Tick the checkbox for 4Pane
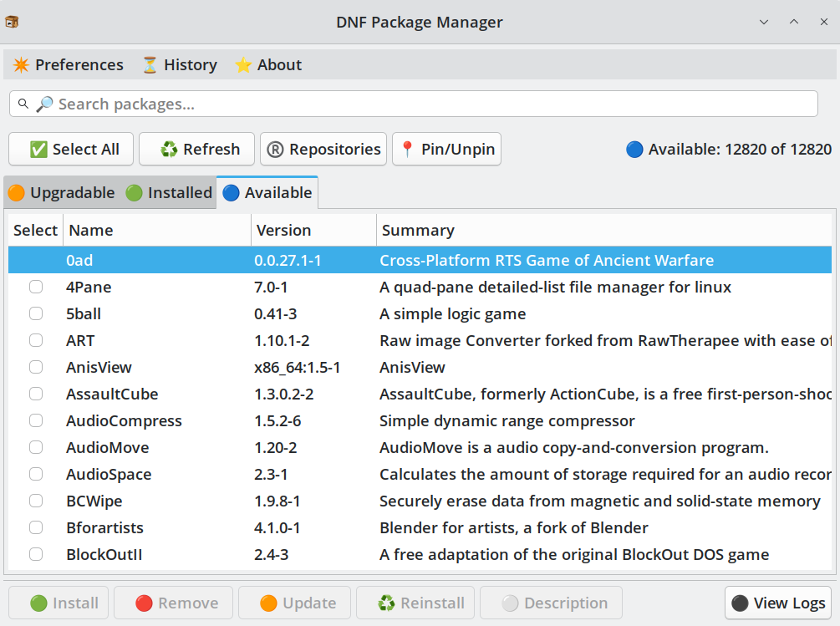Viewport: 840px width, 626px height. click(36, 287)
